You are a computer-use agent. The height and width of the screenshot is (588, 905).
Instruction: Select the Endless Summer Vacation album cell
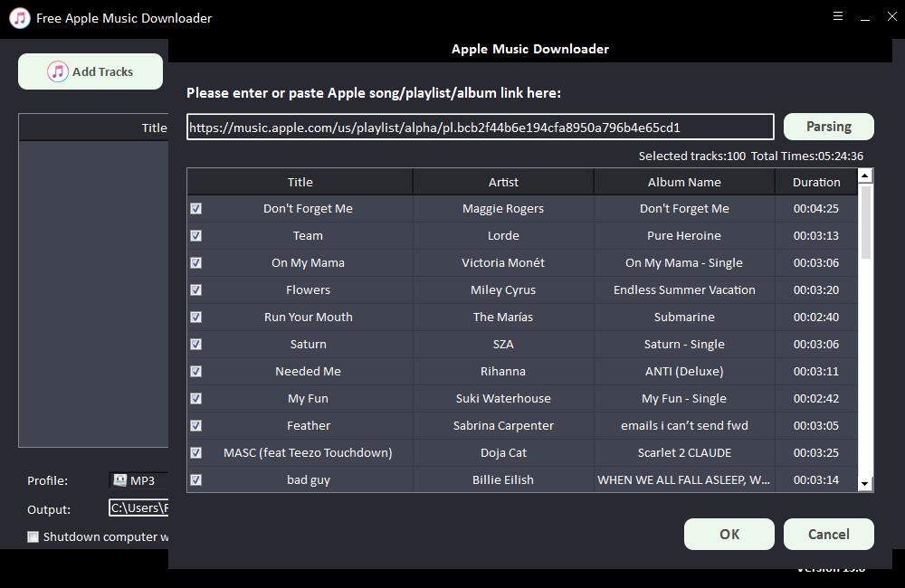pyautogui.click(x=684, y=289)
